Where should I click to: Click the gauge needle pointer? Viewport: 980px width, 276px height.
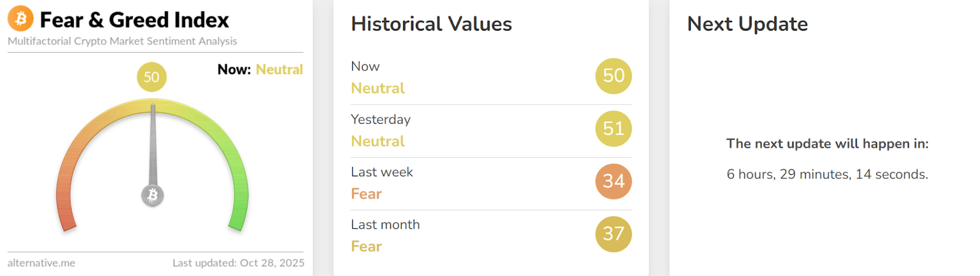[153, 147]
